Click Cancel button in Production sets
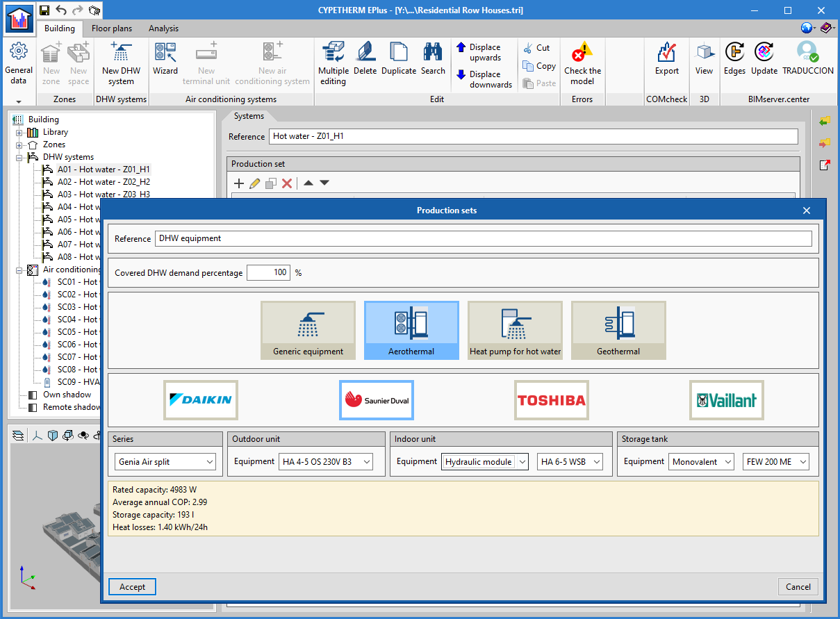840x619 pixels. tap(798, 587)
